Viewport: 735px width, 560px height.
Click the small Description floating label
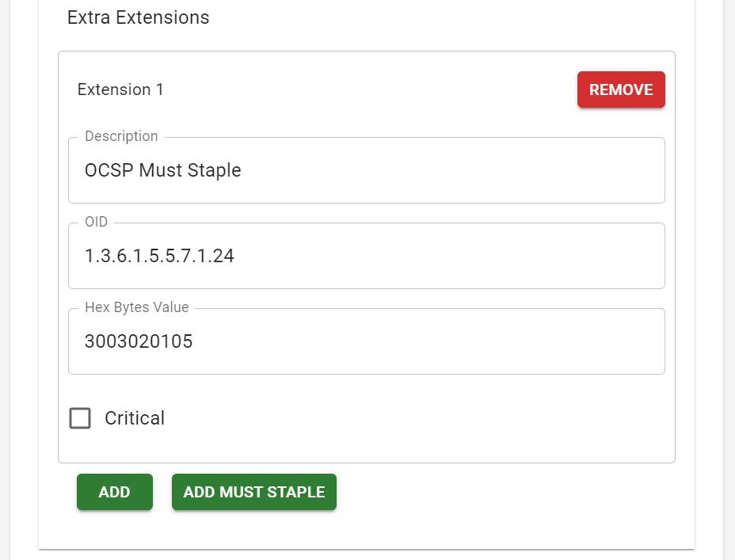[121, 136]
